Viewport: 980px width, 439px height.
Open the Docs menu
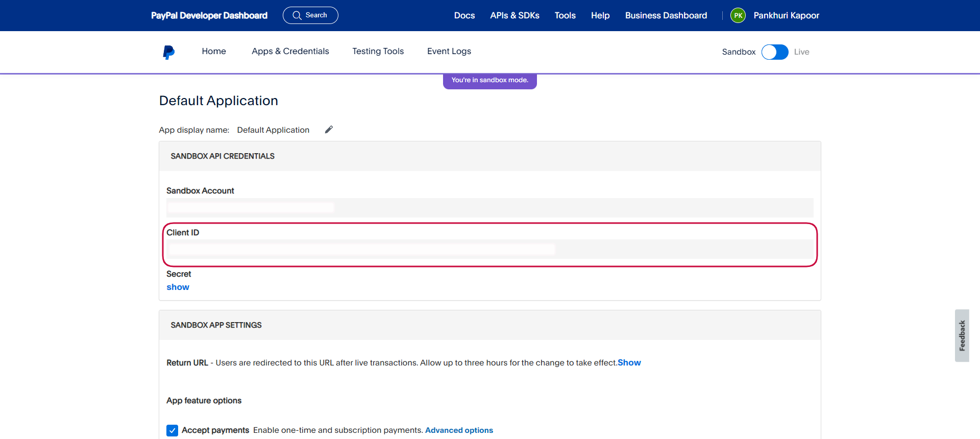point(464,15)
